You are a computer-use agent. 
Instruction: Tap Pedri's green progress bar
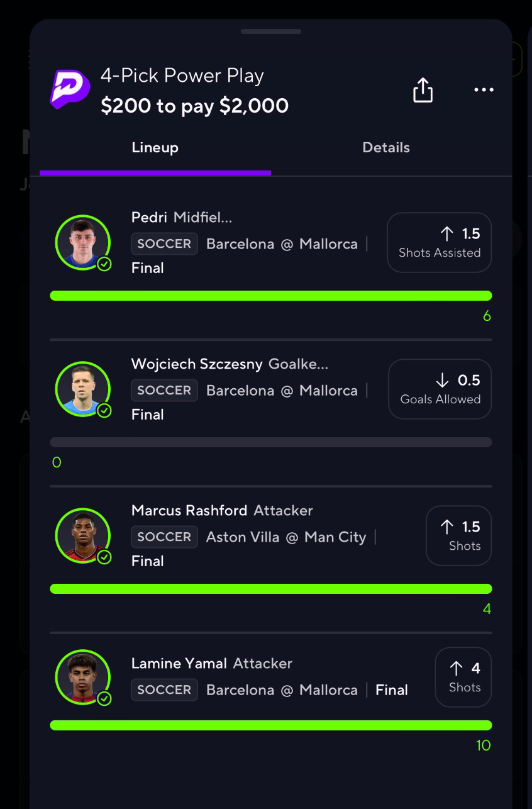(x=271, y=296)
